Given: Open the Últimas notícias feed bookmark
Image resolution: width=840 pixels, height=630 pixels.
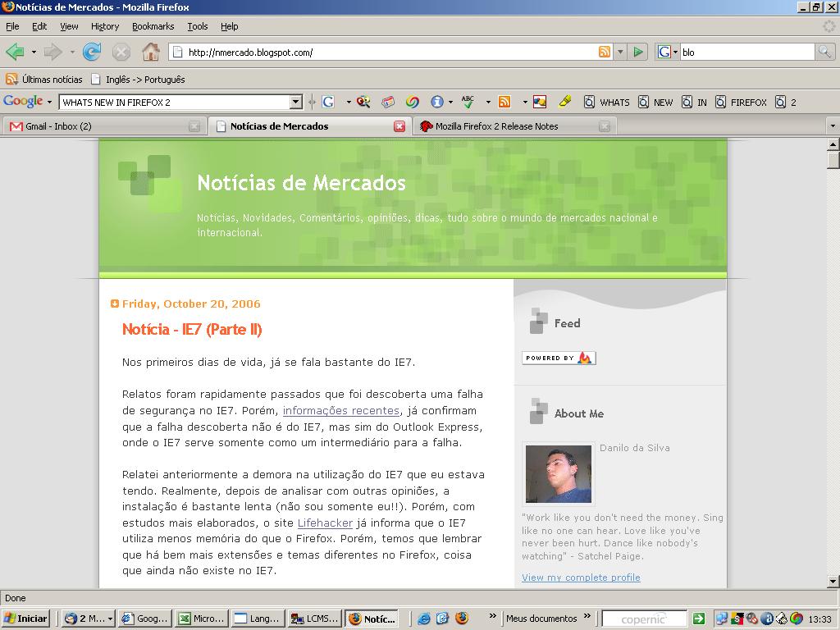Looking at the screenshot, I should (x=44, y=80).
